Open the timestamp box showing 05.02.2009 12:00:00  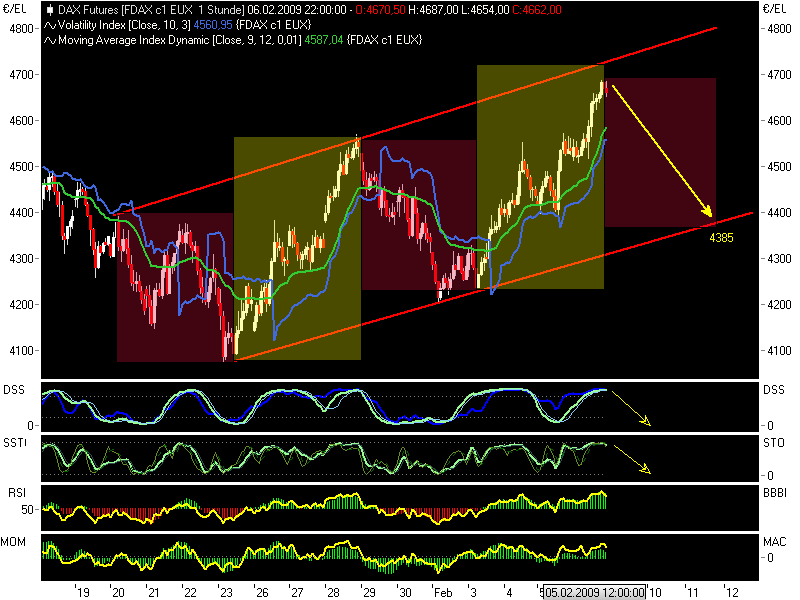click(594, 592)
